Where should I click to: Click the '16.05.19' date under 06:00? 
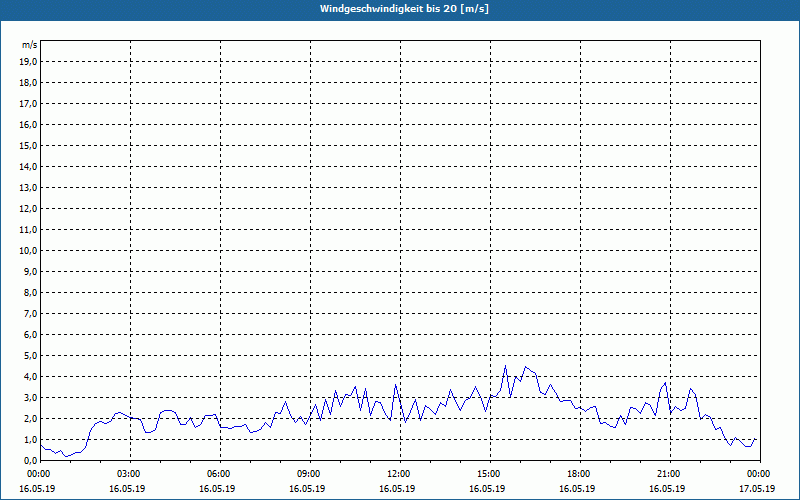pos(217,489)
